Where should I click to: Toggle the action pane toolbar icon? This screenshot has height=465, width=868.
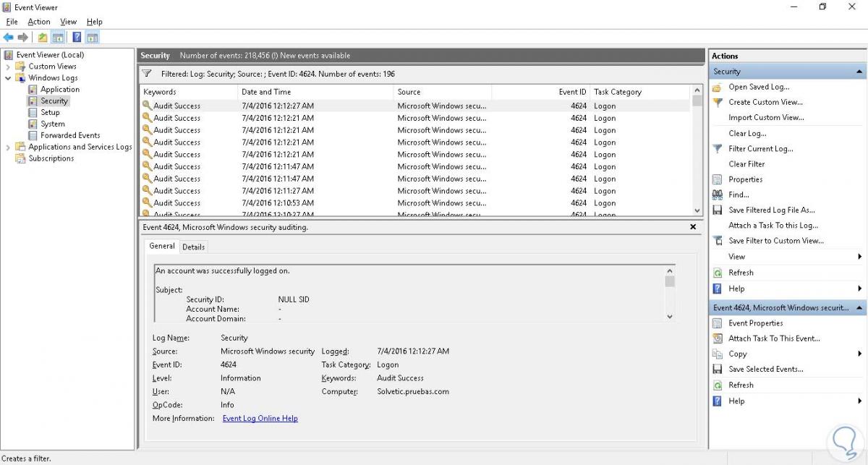pyautogui.click(x=93, y=38)
